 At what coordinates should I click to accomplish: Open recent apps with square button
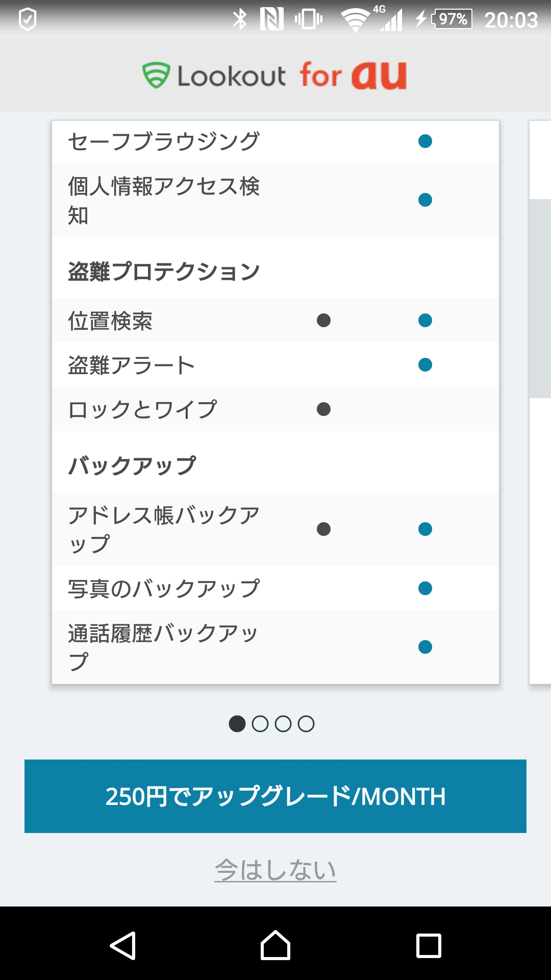coord(429,945)
